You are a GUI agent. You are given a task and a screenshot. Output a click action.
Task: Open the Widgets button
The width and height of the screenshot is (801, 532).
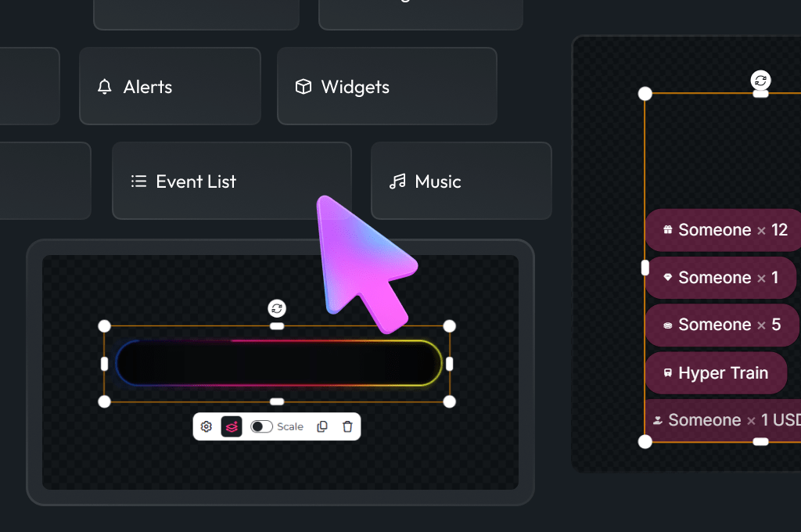[x=386, y=86]
